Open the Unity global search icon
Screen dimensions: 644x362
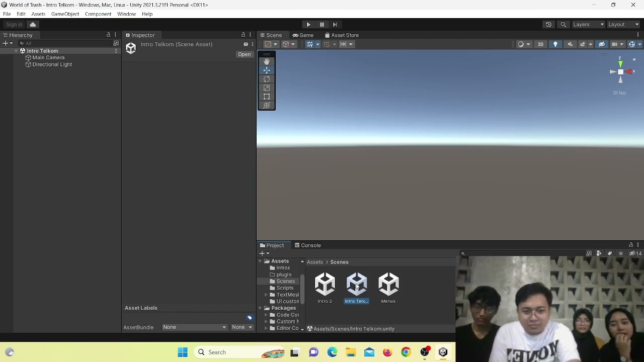[x=563, y=25]
